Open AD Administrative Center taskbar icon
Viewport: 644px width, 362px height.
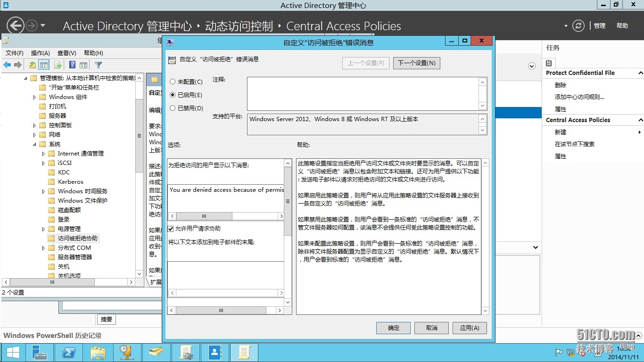point(215,353)
